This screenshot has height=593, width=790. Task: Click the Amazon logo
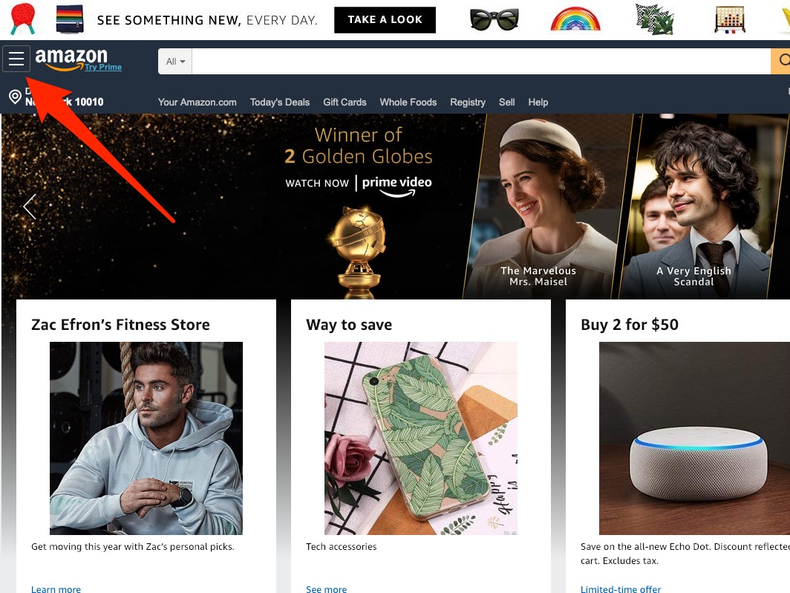pyautogui.click(x=71, y=58)
